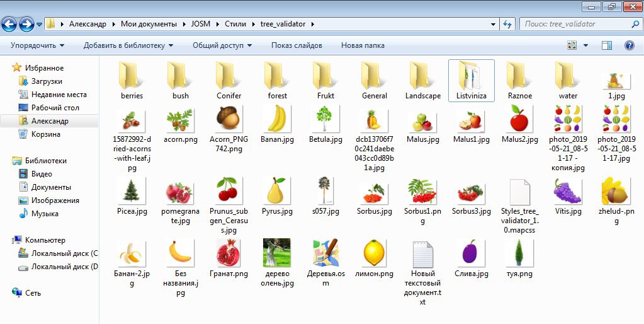
Task: Open the recent locations dropdown next to Forward
Action: click(40, 24)
